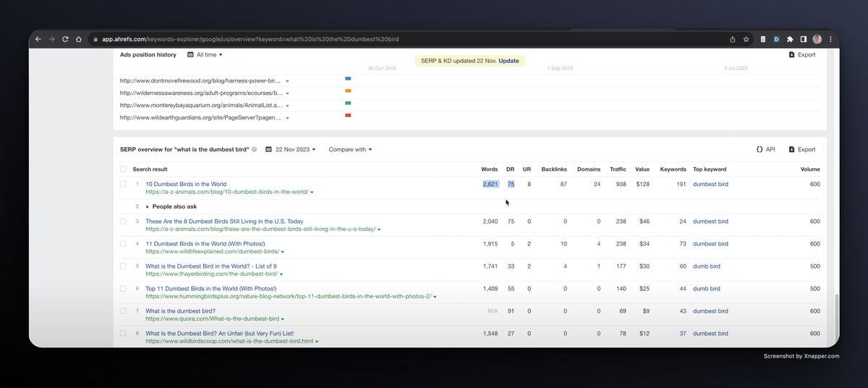Check the Quora result row checkbox
Image resolution: width=868 pixels, height=388 pixels.
tap(123, 311)
